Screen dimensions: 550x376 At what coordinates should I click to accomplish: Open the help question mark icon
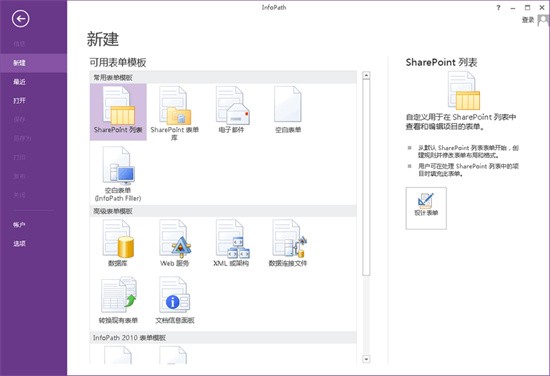pyautogui.click(x=498, y=8)
